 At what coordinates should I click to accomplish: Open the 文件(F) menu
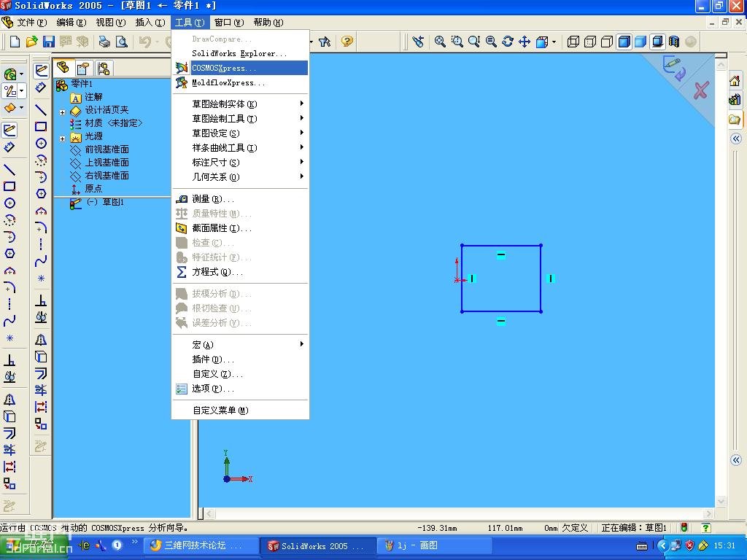coord(31,23)
